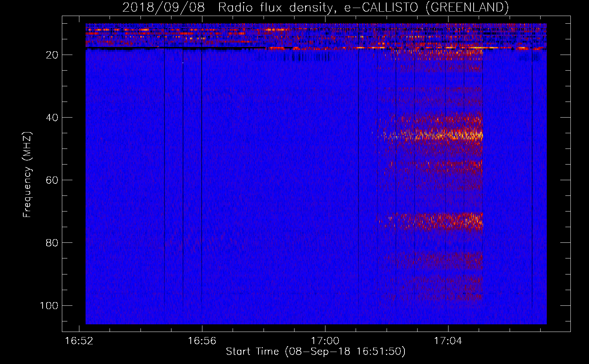Screen dimensions: 589x364
Task: Click the "Frequency (MHZ)" y-axis label
Action: point(27,175)
